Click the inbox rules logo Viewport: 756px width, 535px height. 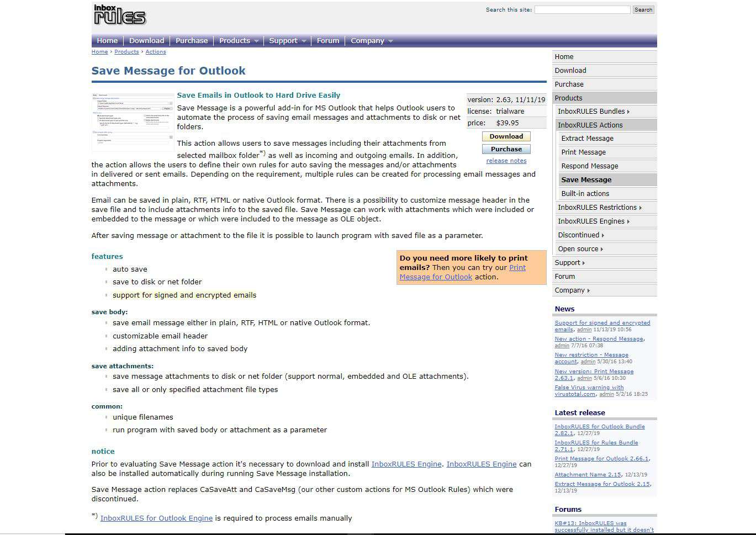(120, 15)
